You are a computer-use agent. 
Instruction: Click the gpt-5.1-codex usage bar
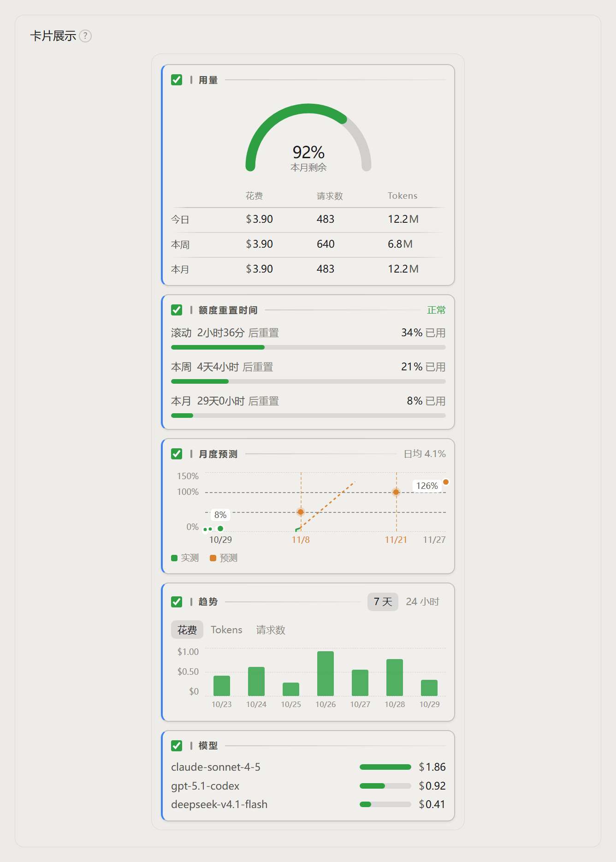pos(385,786)
